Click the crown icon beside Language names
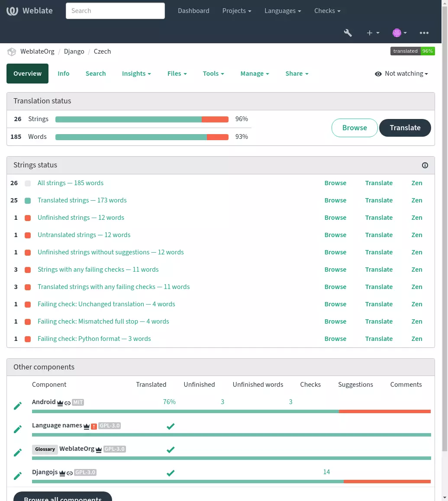Image resolution: width=448 pixels, height=501 pixels. tap(86, 426)
